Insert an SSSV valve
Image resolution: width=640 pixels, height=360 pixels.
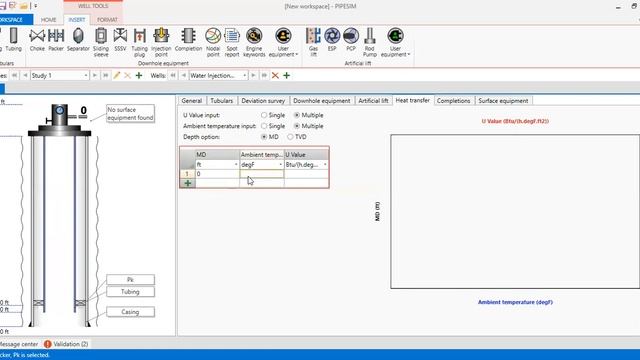[120, 40]
